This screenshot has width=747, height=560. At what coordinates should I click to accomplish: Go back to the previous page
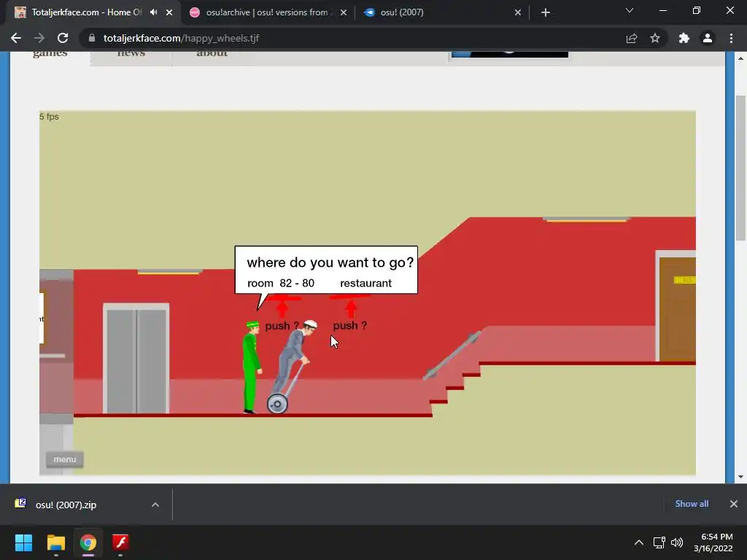(x=16, y=38)
